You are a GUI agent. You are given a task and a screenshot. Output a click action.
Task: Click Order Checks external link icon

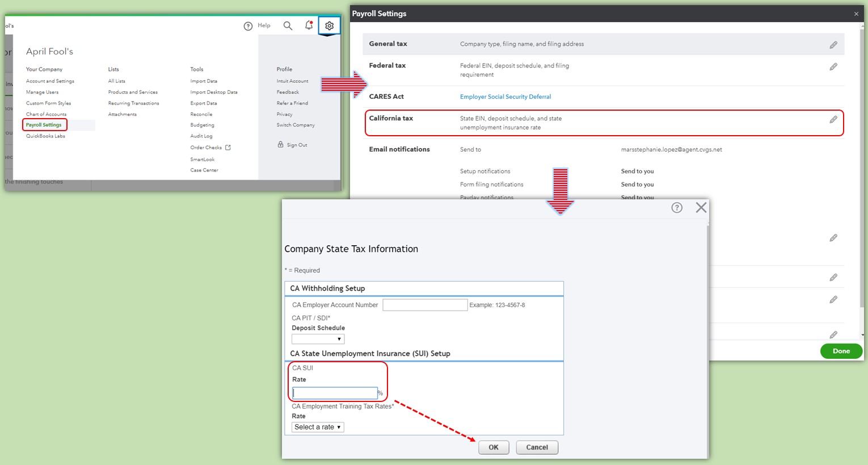[x=228, y=148]
